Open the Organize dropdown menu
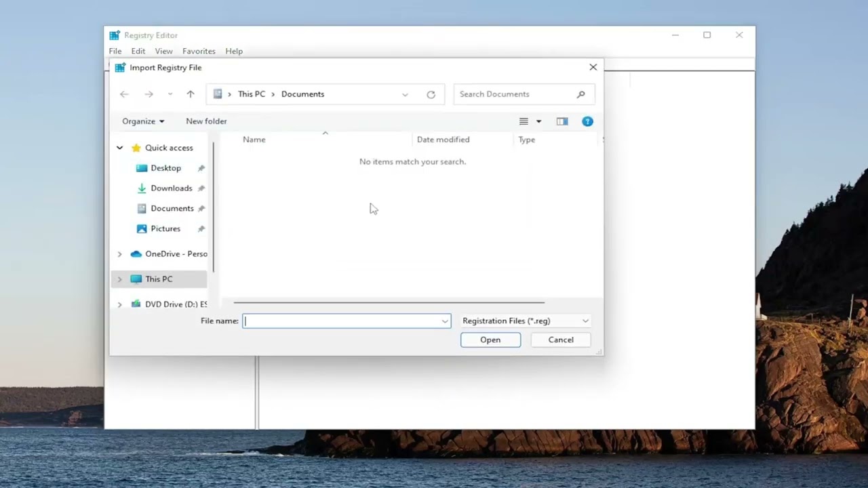The image size is (868, 488). [x=143, y=121]
